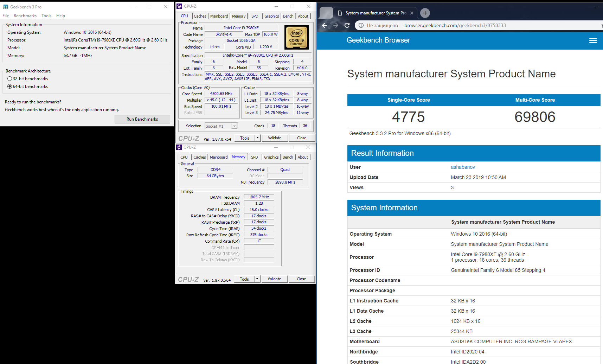Viewport: 603px width, 364px height.
Task: Click Tools button in upper CPU-Z
Action: (x=245, y=138)
